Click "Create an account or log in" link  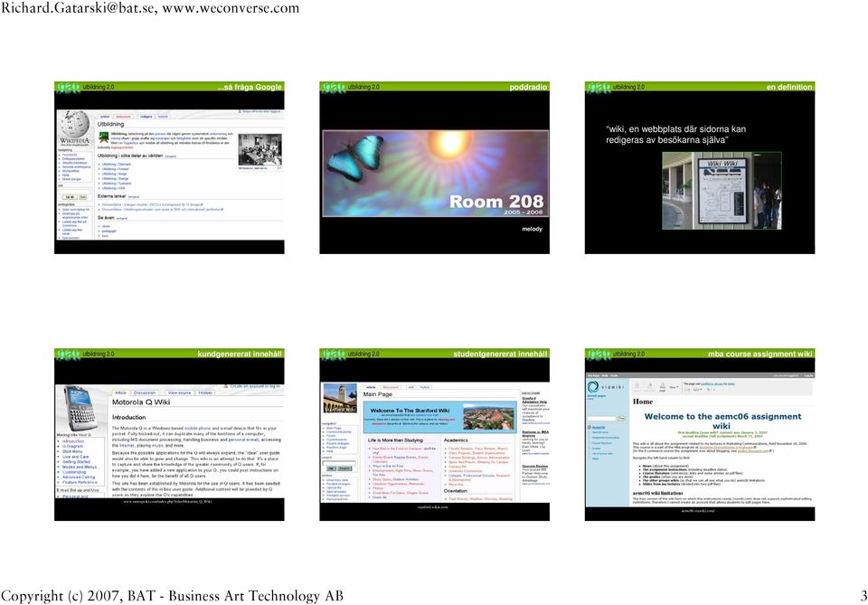(254, 386)
